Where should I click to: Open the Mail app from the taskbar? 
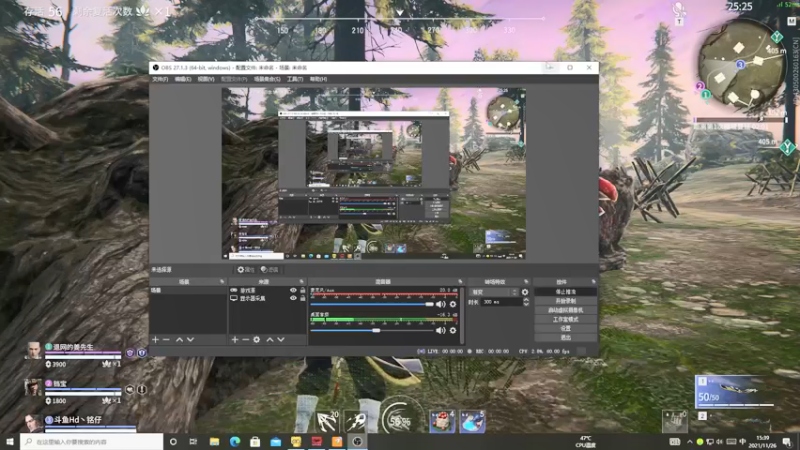coord(276,441)
